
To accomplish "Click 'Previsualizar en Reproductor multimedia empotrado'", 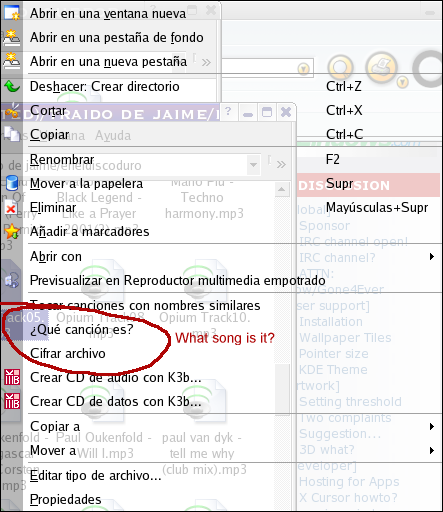I will pyautogui.click(x=221, y=281).
